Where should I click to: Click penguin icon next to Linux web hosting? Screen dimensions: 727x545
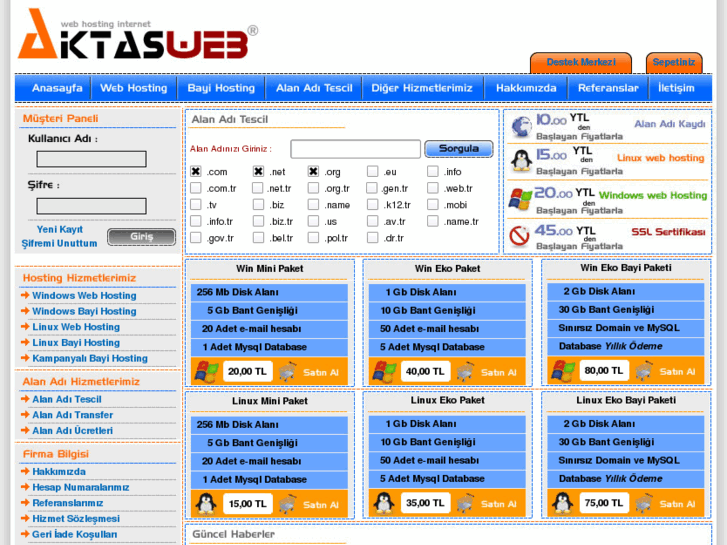tap(521, 160)
